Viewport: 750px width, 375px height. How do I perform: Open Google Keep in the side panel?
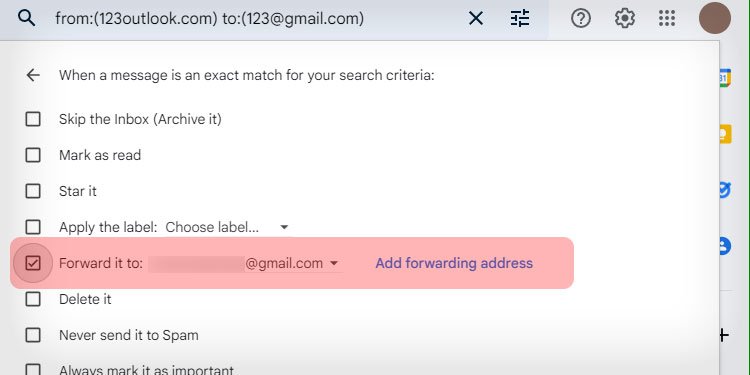(x=725, y=134)
